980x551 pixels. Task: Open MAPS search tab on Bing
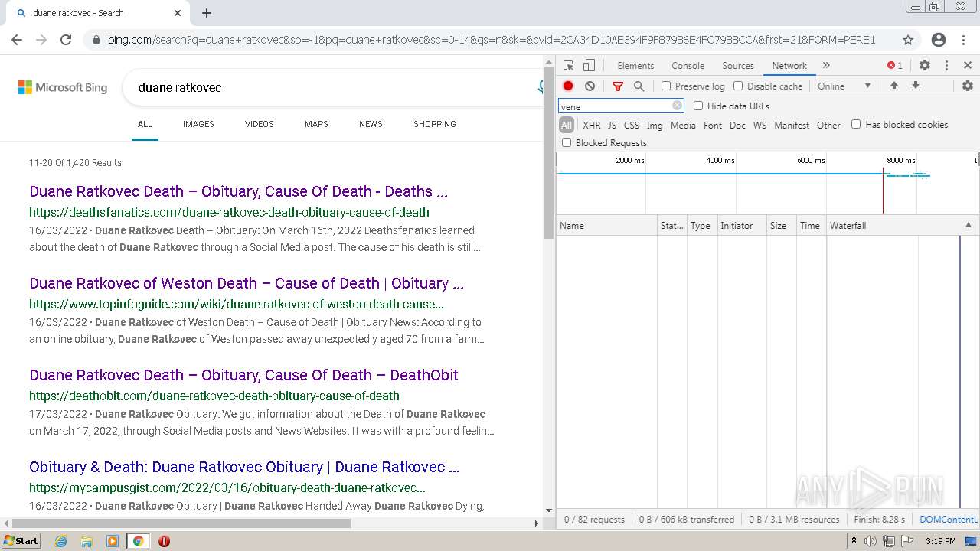click(316, 124)
